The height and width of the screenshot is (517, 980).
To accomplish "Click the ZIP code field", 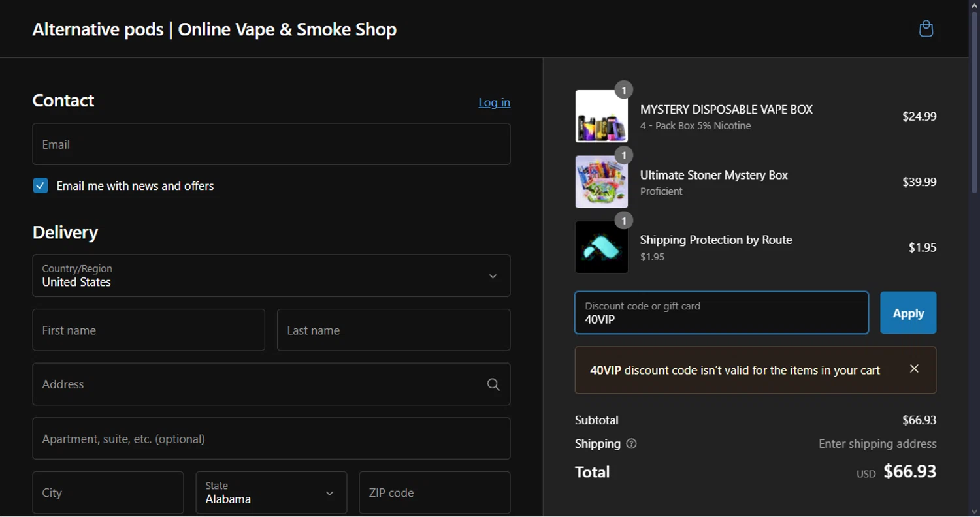I will (x=434, y=493).
